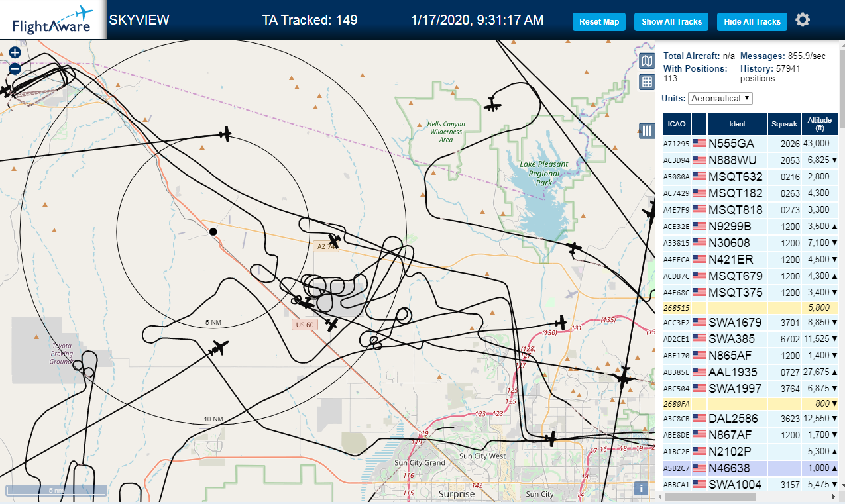This screenshot has width=845, height=504.
Task: Select aircraft icon near AZ 74 label
Action: click(335, 240)
